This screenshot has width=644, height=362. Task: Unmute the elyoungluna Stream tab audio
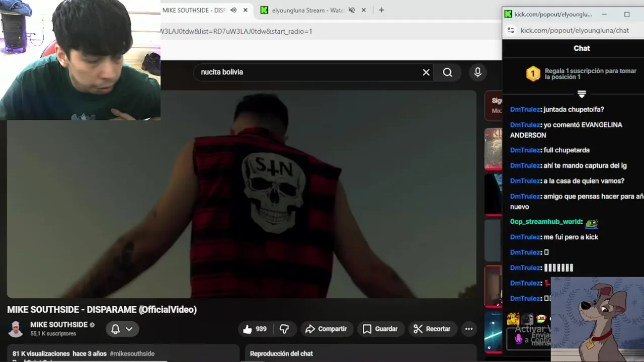click(x=352, y=10)
